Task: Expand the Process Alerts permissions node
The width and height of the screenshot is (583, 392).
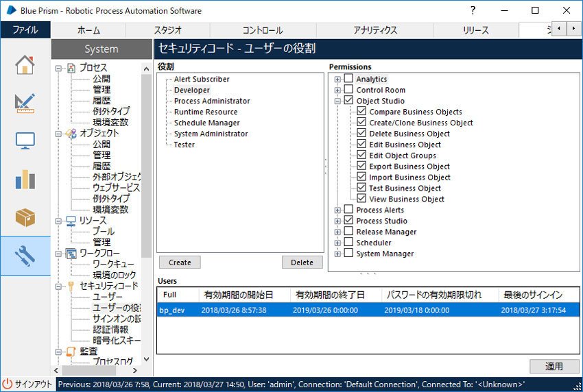Action: 337,210
